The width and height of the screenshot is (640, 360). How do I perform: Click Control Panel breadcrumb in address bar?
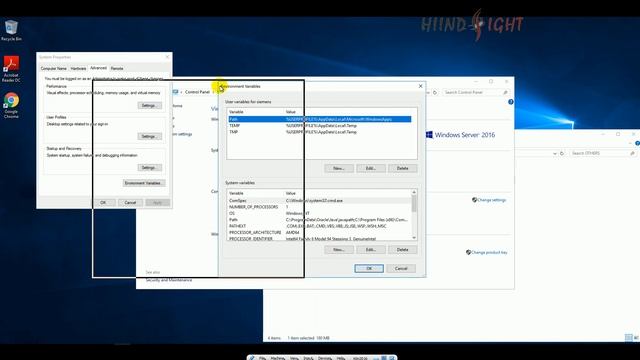[197, 92]
